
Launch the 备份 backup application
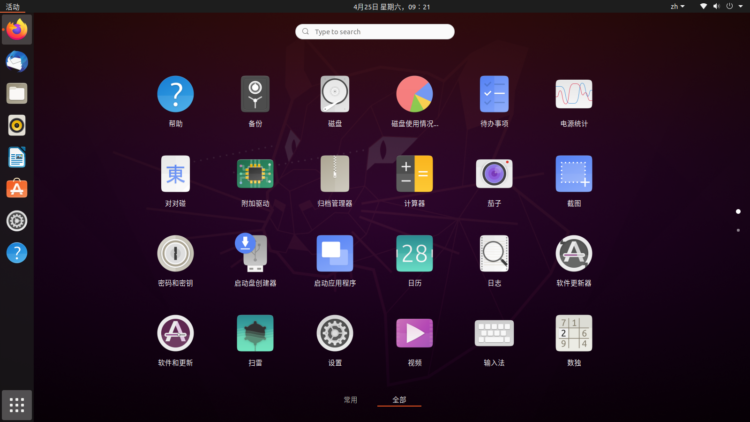point(255,95)
